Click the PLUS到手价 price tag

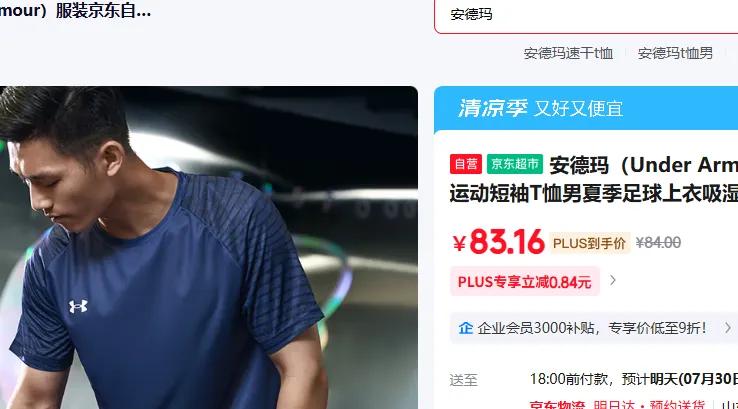pos(589,243)
